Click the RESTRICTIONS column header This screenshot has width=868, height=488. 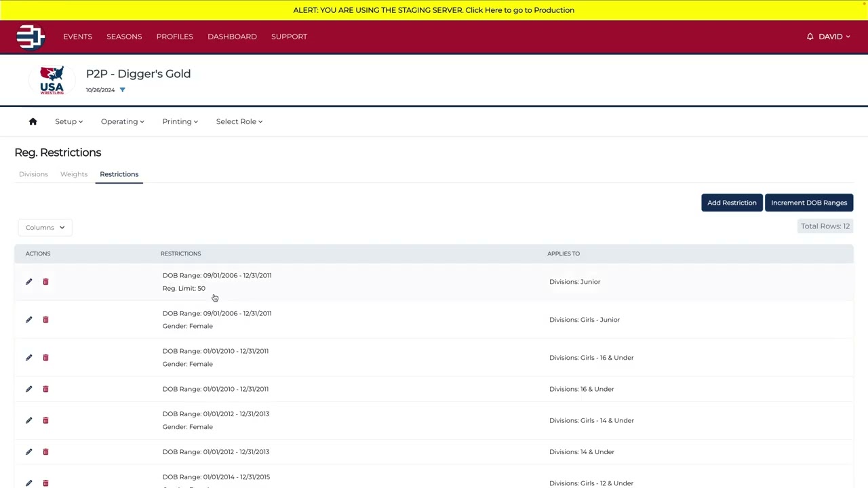tap(180, 253)
